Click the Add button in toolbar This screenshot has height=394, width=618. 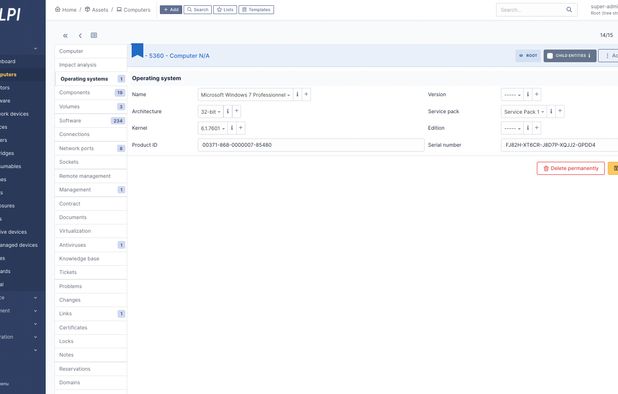click(171, 9)
